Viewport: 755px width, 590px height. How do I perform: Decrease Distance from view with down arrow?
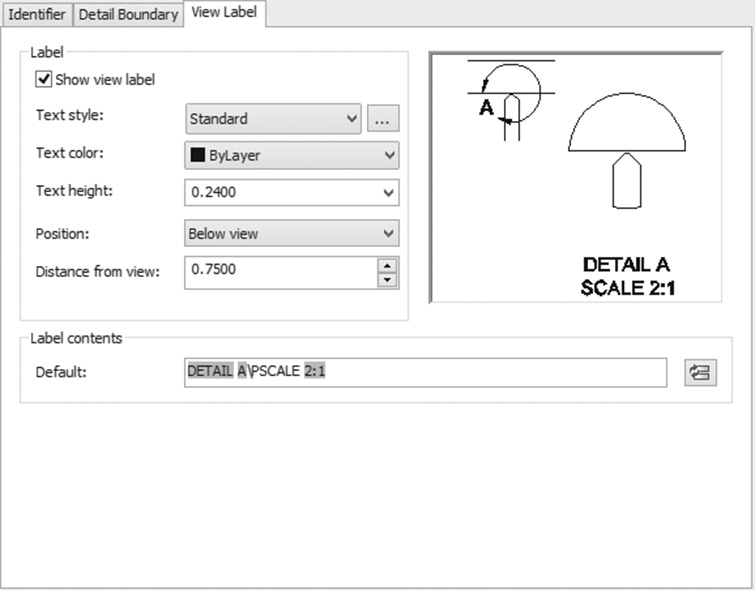pos(387,280)
